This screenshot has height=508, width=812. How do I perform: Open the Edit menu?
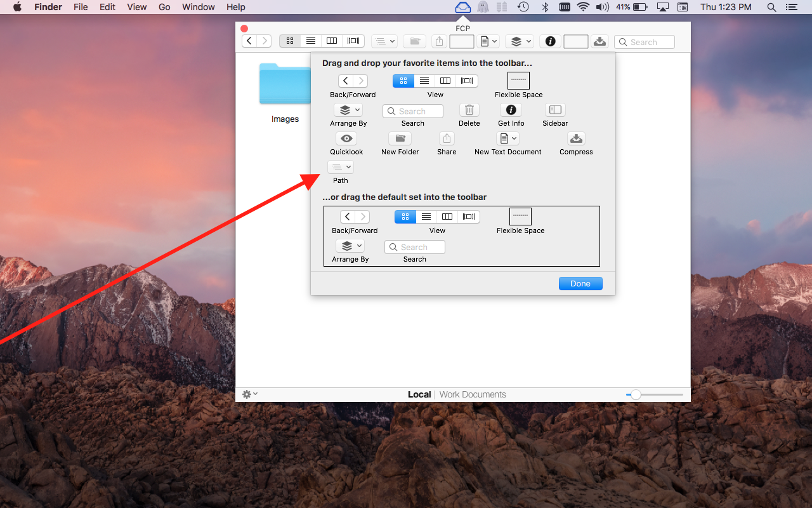[x=107, y=7]
